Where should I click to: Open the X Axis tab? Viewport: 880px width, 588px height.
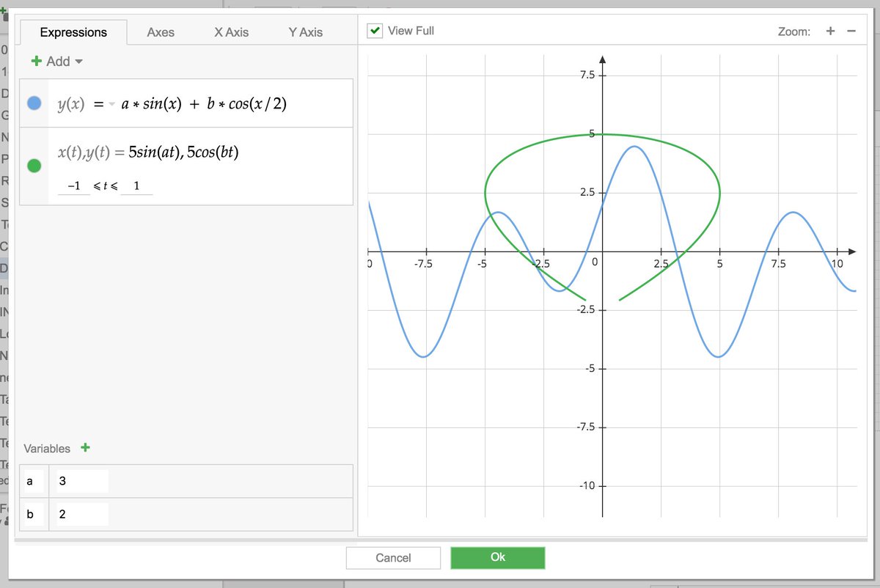coord(231,32)
